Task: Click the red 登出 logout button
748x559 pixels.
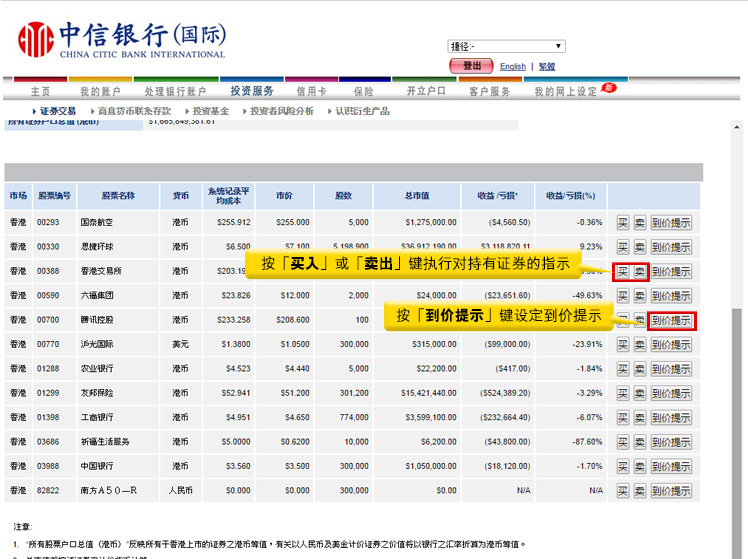Action: [471, 66]
